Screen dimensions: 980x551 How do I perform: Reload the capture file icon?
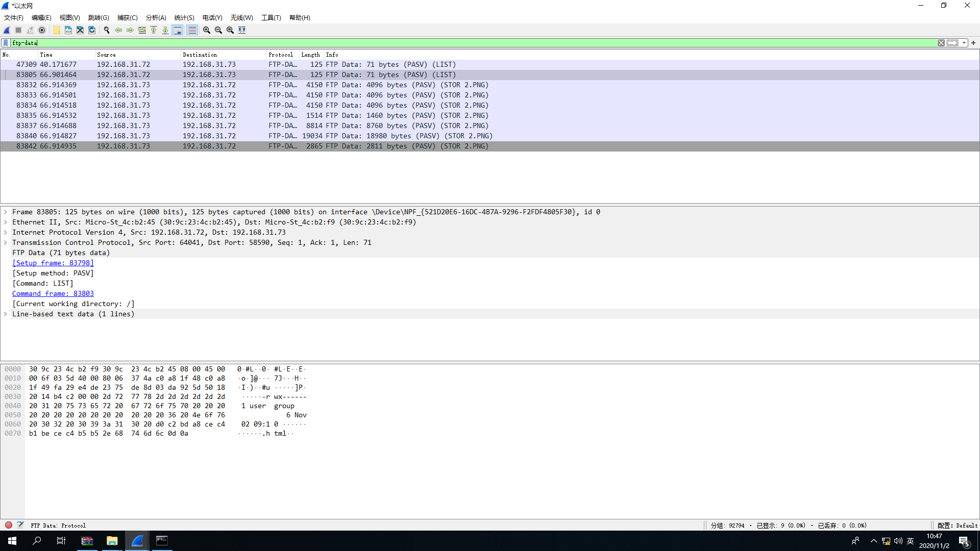[92, 30]
